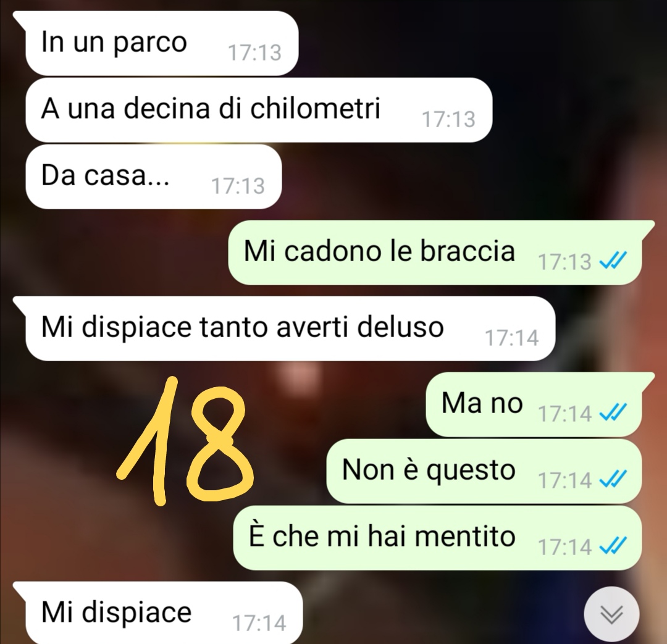Select the last "Mi dispiace" message
The image size is (667, 644).
(x=158, y=613)
